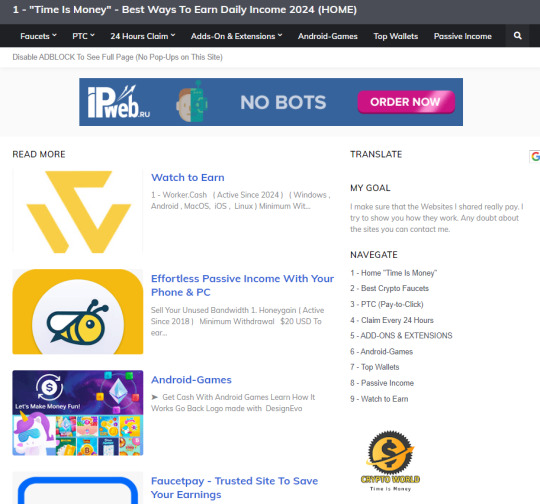This screenshot has width=540, height=504.
Task: Click the Disable ADBLOCK notice text
Action: pyautogui.click(x=117, y=57)
